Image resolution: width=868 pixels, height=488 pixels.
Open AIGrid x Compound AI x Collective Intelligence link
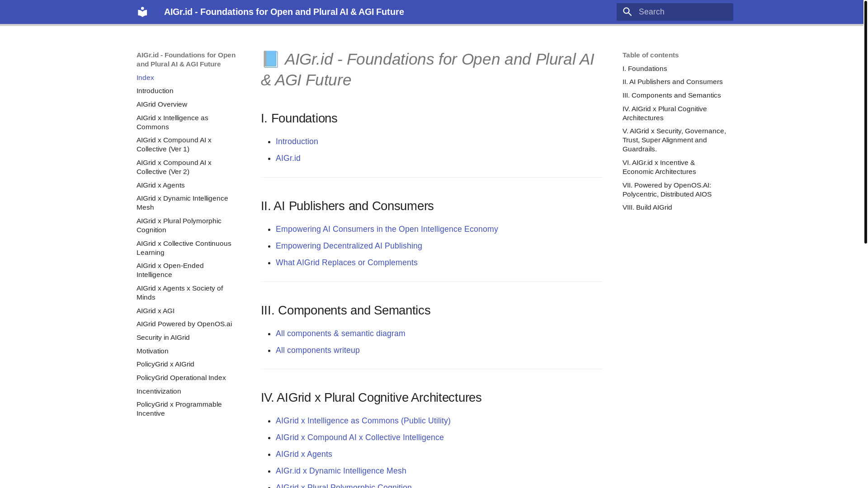coord(360,437)
